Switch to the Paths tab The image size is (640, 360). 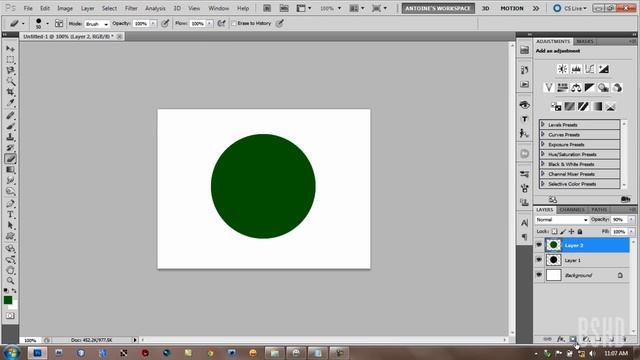pyautogui.click(x=599, y=209)
